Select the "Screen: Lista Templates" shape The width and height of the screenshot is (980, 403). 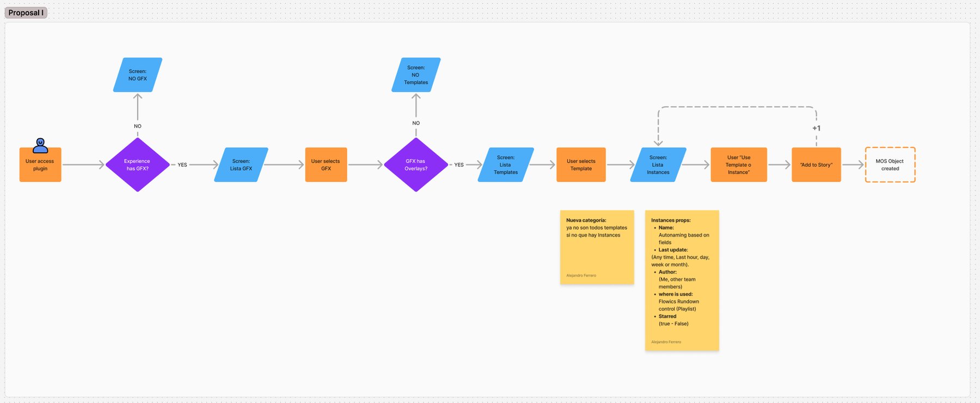[506, 165]
